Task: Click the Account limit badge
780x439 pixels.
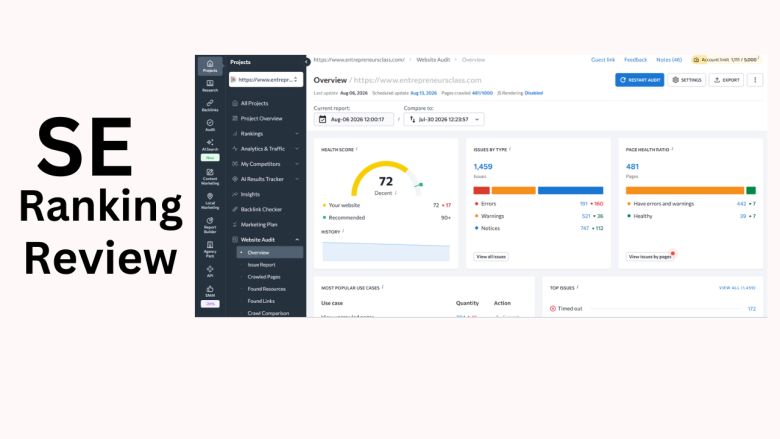Action: click(726, 60)
